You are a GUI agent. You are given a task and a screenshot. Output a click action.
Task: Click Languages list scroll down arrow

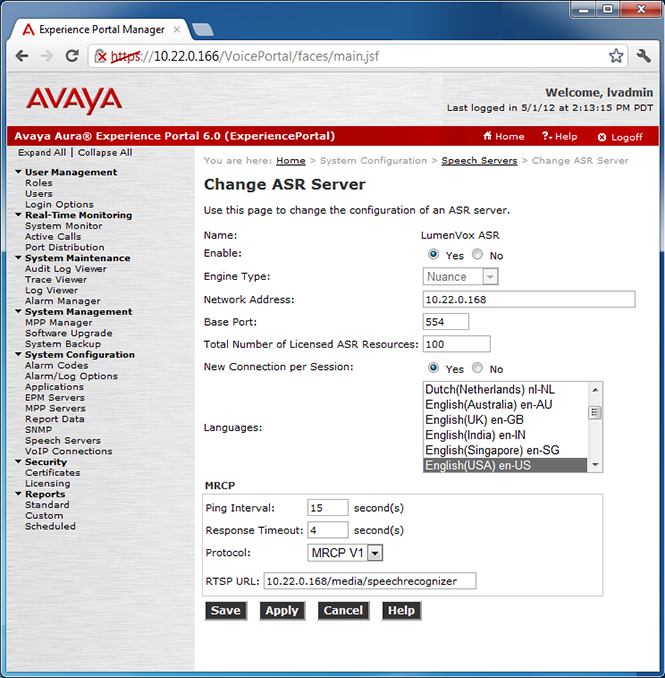(x=595, y=465)
